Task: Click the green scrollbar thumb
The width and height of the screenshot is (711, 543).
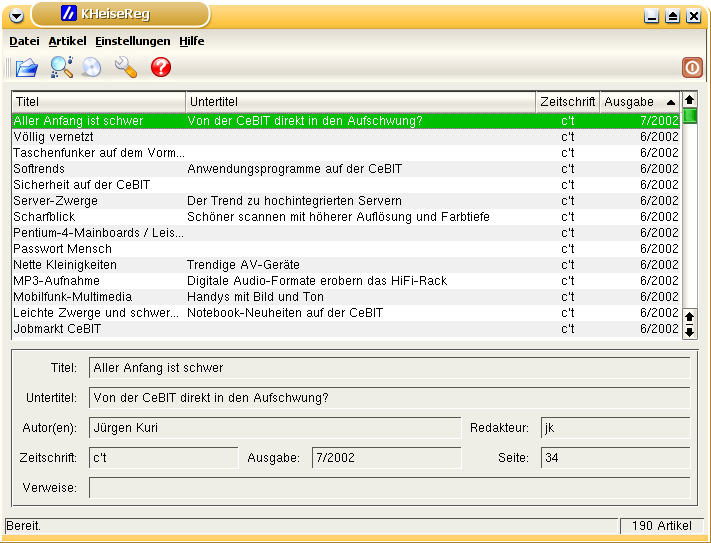Action: coord(690,116)
